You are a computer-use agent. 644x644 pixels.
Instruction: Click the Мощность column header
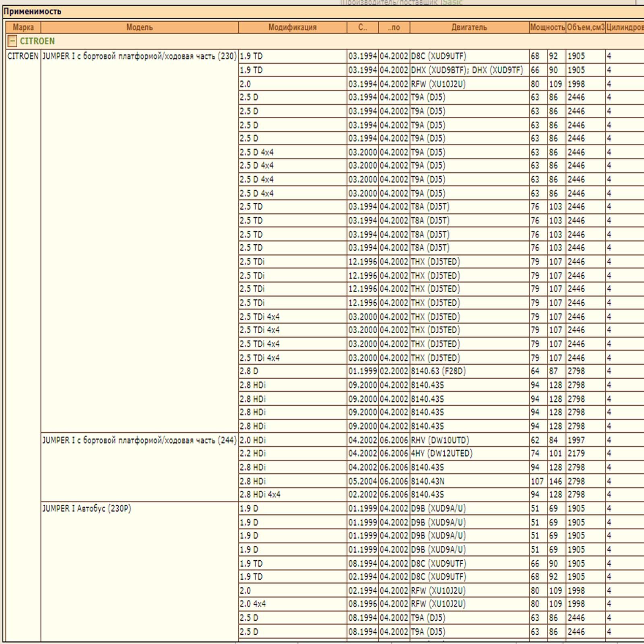point(547,27)
